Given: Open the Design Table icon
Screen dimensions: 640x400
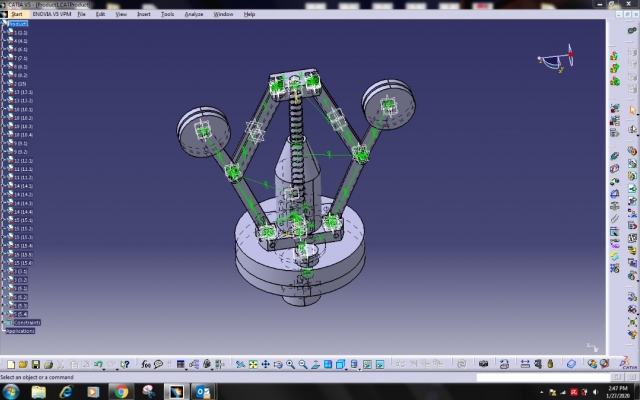Looking at the screenshot, I should (x=180, y=364).
